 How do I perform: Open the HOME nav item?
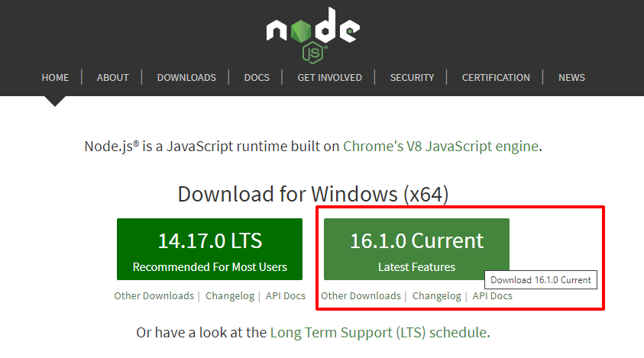[x=55, y=78]
